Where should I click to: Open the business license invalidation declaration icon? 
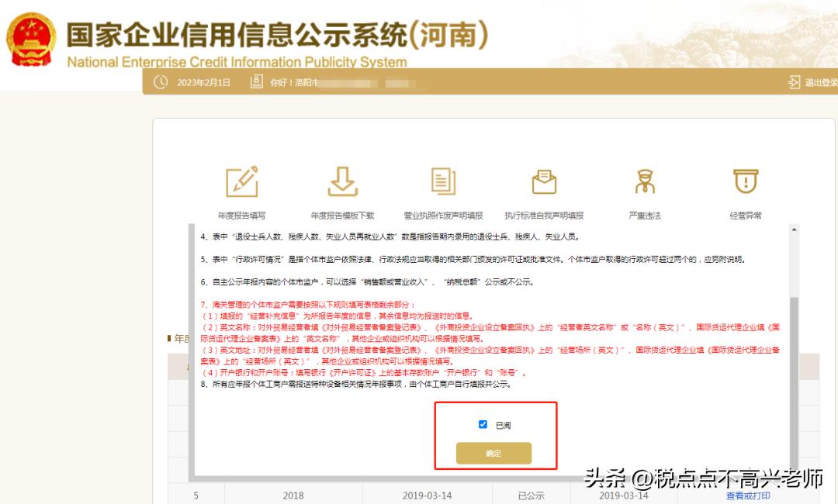(443, 181)
